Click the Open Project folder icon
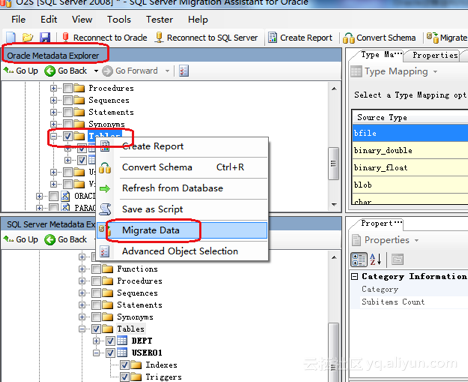 pos(28,38)
